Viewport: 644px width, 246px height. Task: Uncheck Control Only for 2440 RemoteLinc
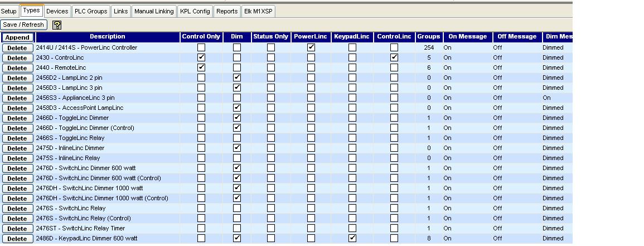(201, 67)
